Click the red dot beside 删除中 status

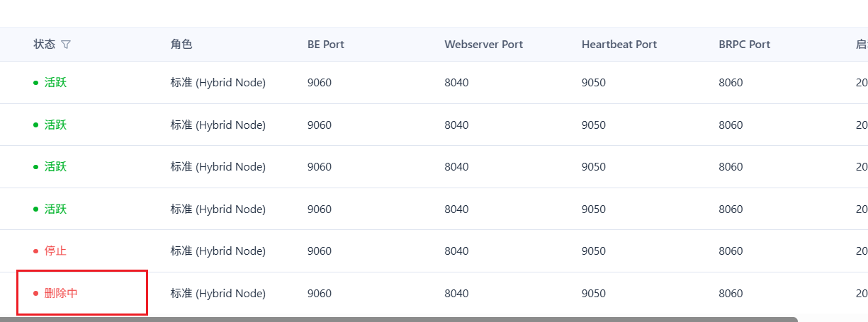point(36,293)
